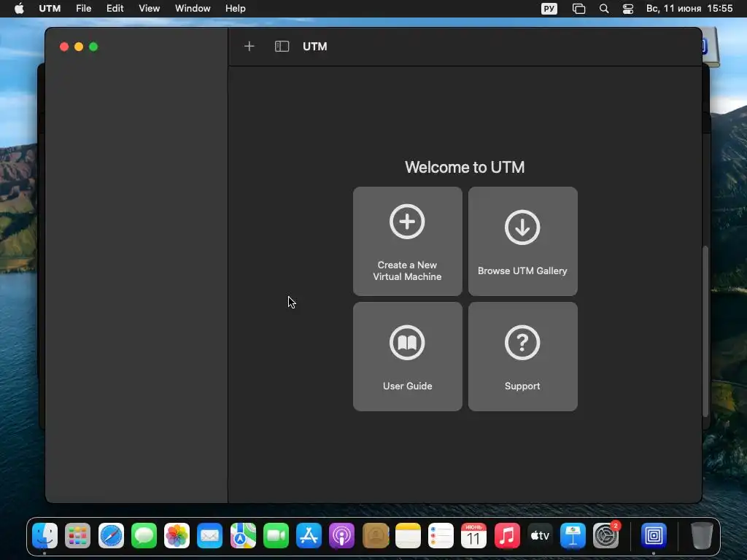Open Launchpad from the Dock
747x560 pixels.
click(77, 535)
